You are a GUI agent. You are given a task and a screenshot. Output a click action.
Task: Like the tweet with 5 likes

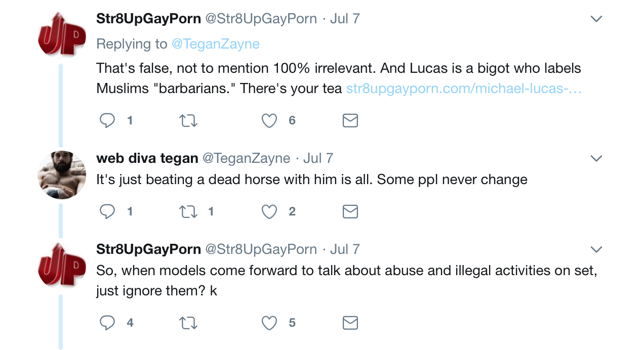(269, 323)
